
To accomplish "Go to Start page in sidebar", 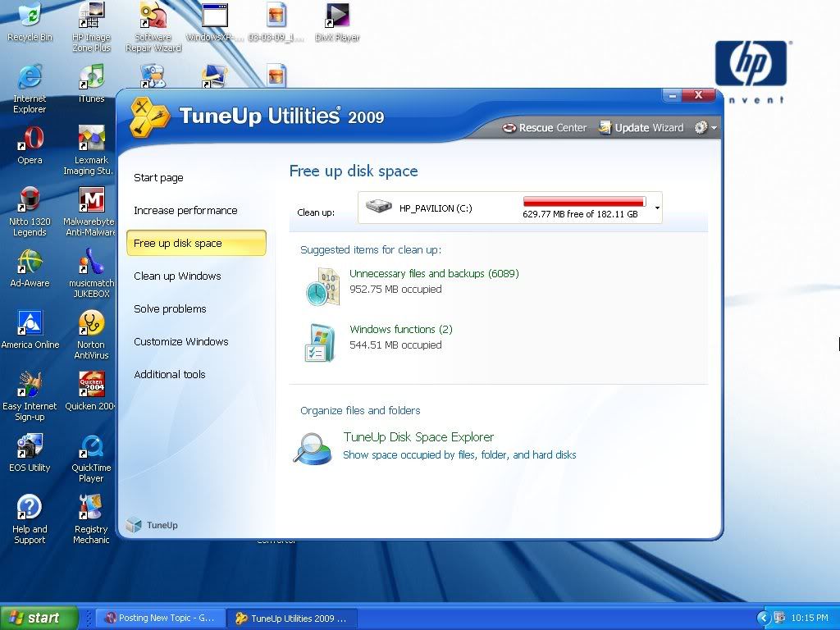I will coord(158,178).
